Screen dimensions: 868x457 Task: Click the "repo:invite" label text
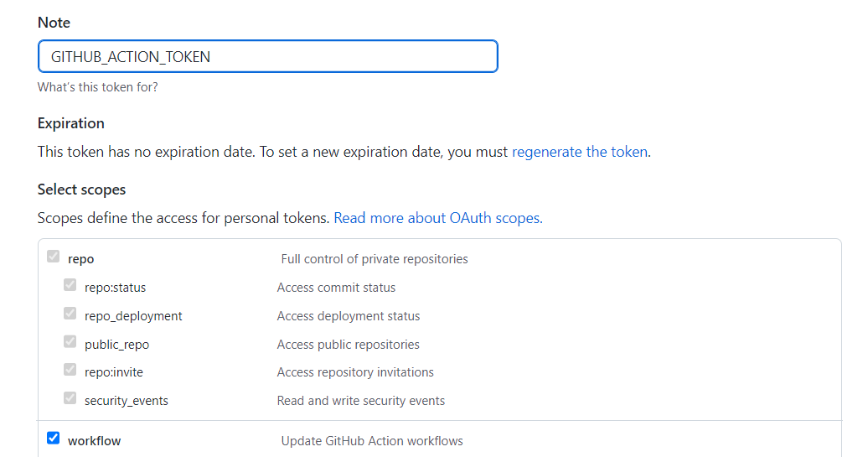tap(114, 372)
